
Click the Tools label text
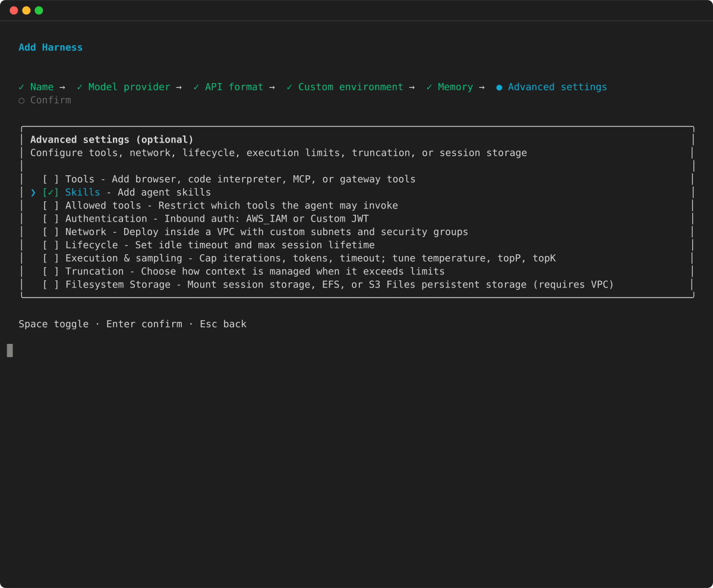[x=80, y=179]
